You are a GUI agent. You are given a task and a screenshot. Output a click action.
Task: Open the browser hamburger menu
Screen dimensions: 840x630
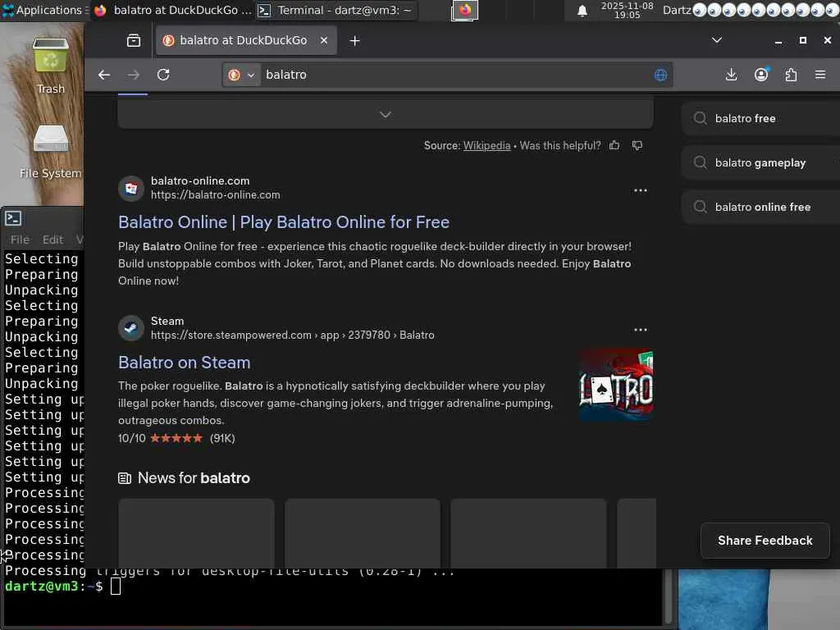820,75
